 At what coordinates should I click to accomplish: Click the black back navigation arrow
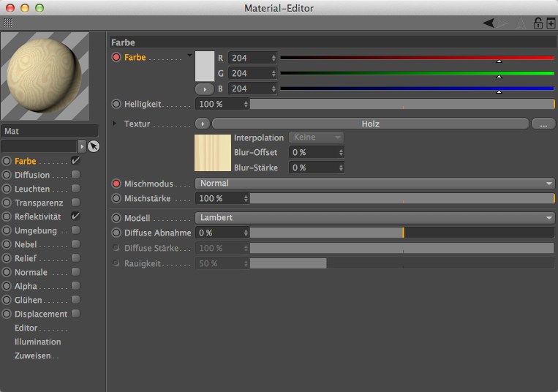[489, 23]
